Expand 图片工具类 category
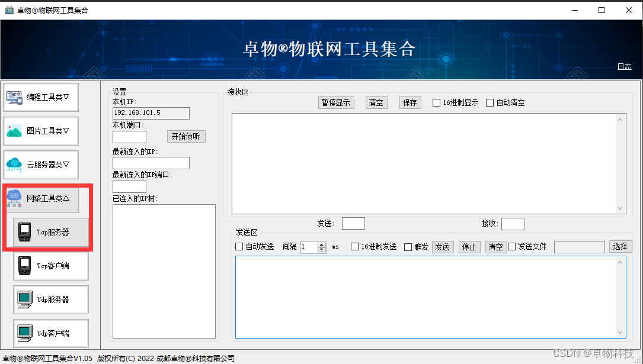This screenshot has width=643, height=364. tap(41, 131)
